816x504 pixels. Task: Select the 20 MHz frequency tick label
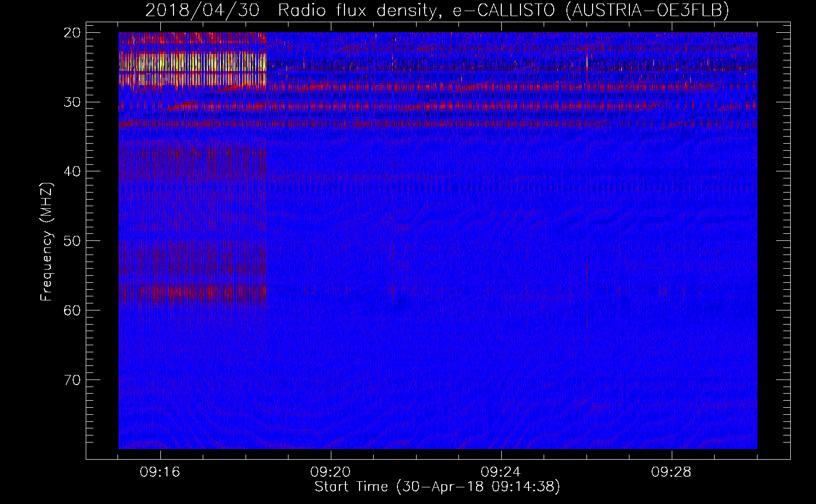tap(73, 33)
